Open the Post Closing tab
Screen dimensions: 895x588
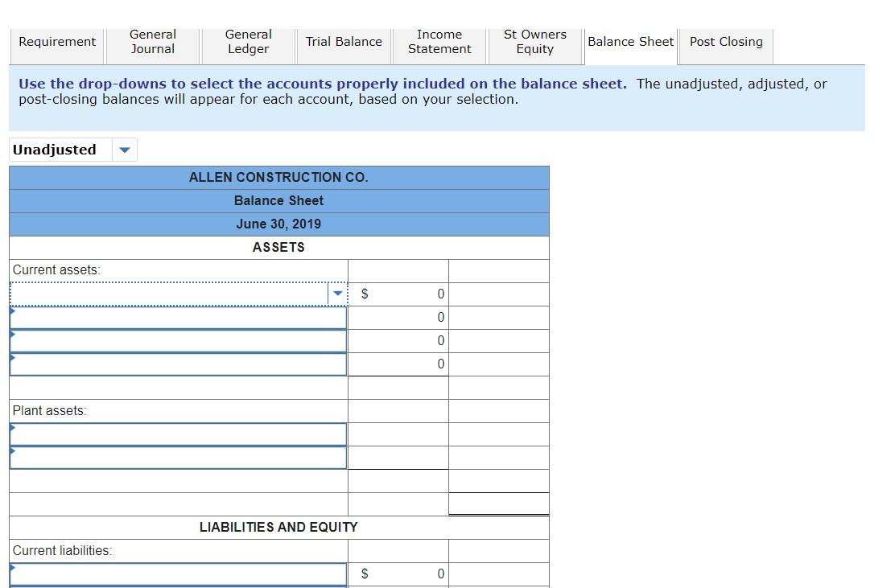[x=725, y=42]
